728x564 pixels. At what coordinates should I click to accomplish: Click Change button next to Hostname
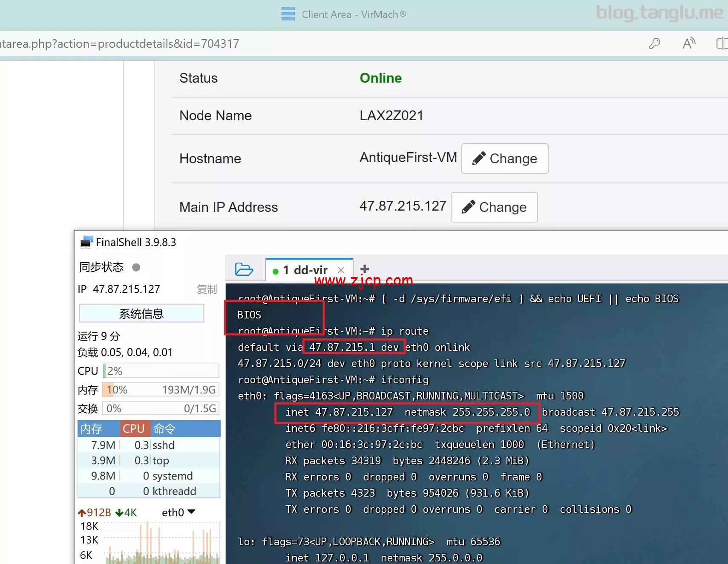[x=504, y=159]
